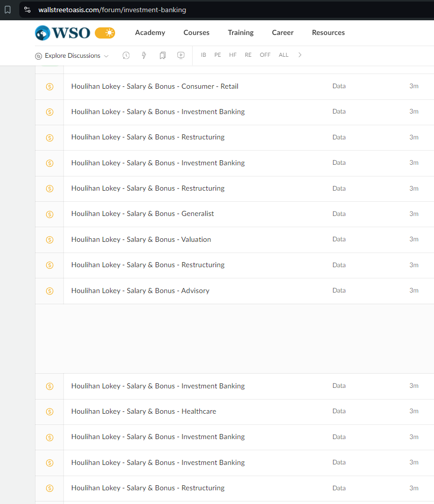Open Houlihan Lokey Advisory thread

point(140,291)
